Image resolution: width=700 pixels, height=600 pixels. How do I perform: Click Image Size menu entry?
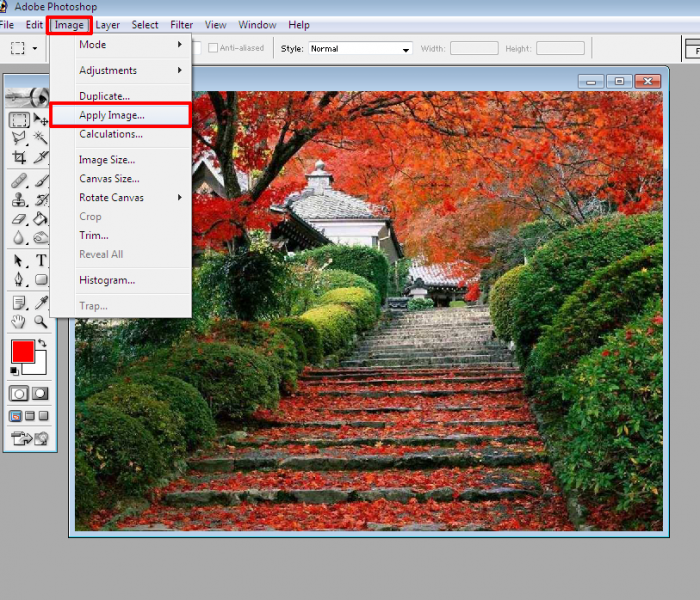pyautogui.click(x=107, y=159)
